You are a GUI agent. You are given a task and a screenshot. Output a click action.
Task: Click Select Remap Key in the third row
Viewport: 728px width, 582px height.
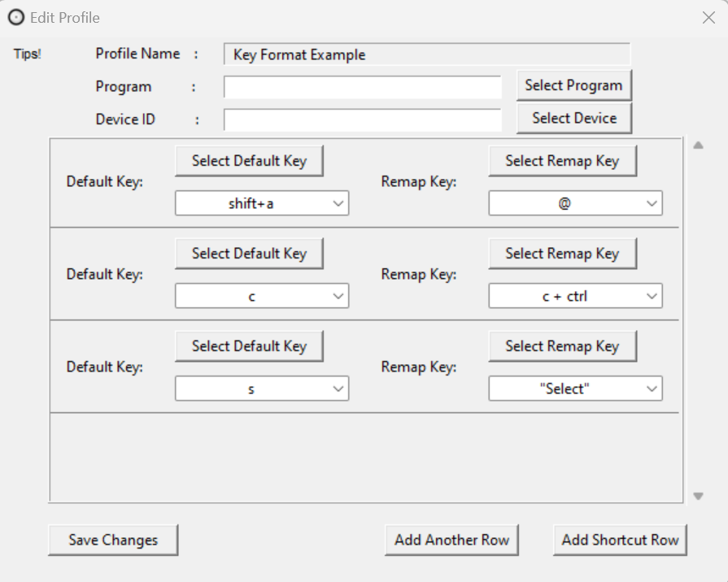point(563,345)
